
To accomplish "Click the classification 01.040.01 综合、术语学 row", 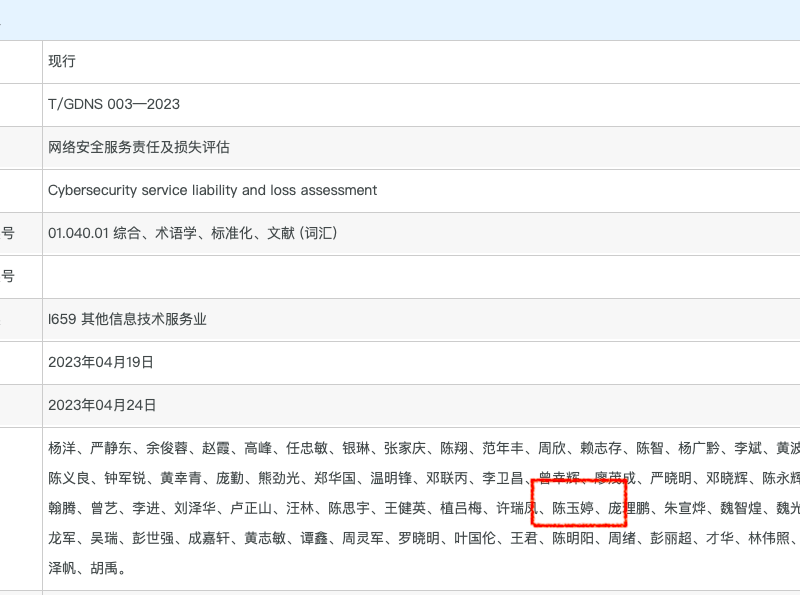I will (193, 233).
